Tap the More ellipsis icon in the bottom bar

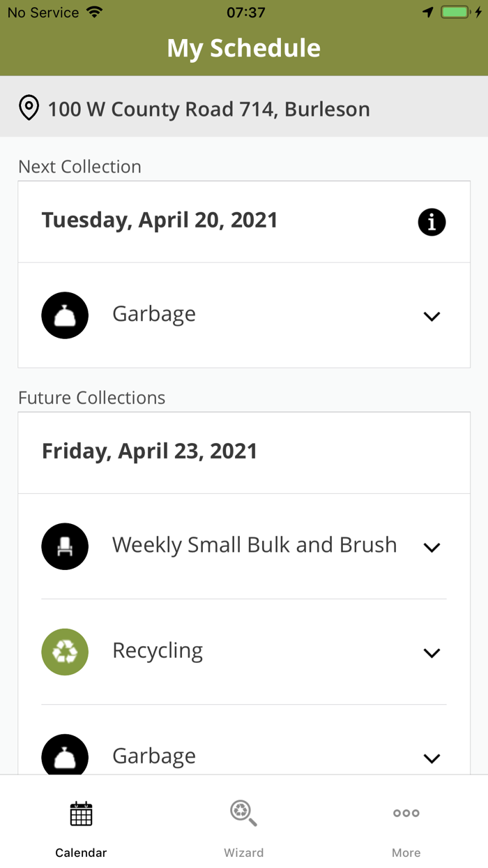tap(406, 813)
